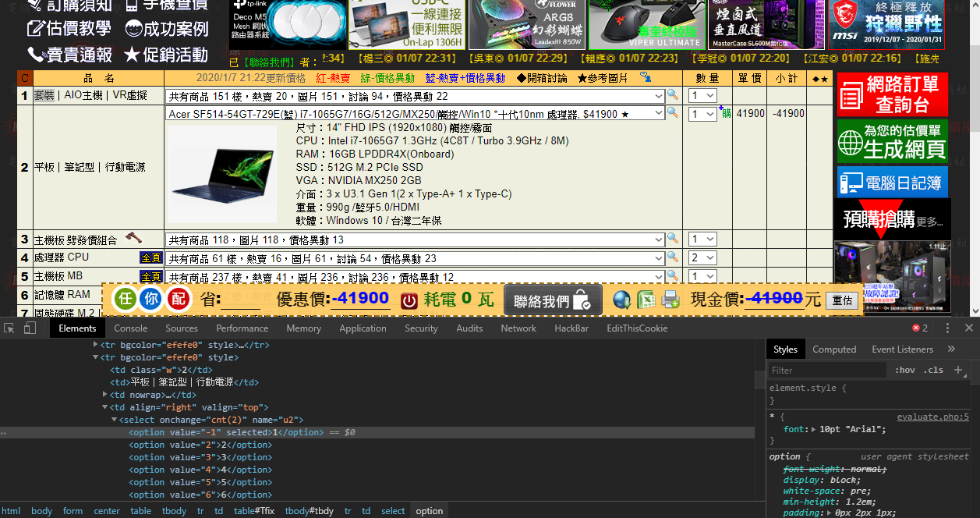This screenshot has height=518, width=980.
Task: Click the red power icon beside 耗電
Action: pos(409,300)
